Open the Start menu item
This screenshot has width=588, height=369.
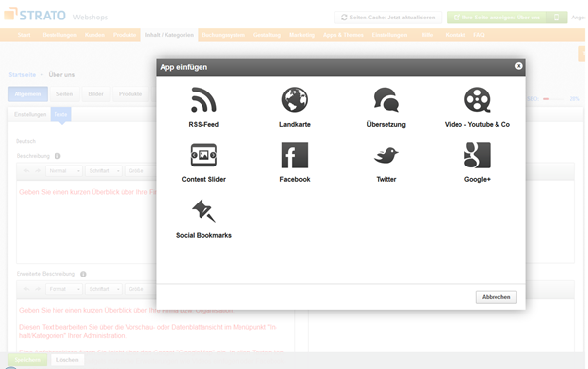coord(24,35)
